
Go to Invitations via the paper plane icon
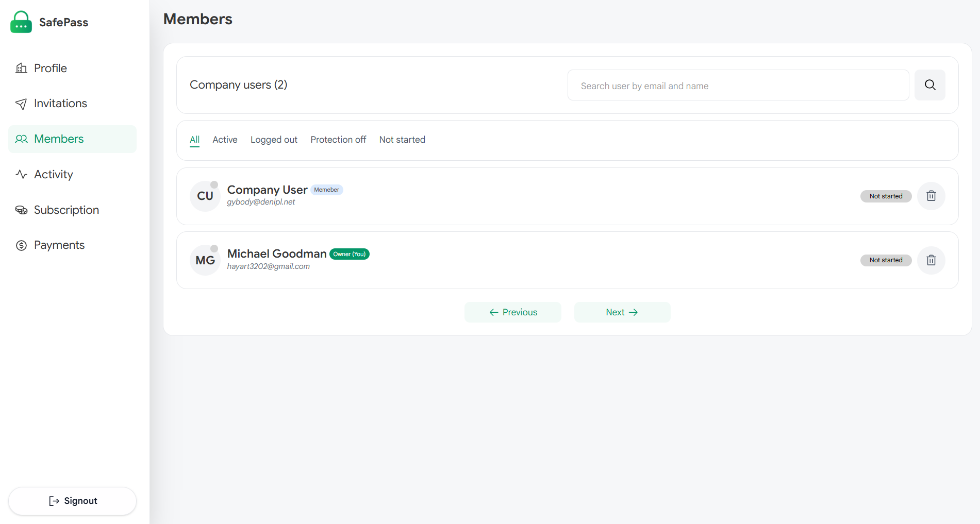[x=21, y=104]
